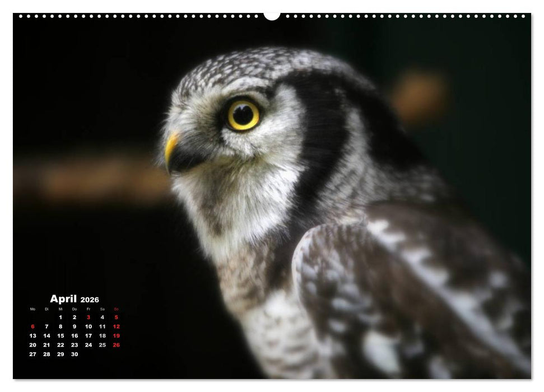
Task: Click the date 30 ending the month
Action: click(75, 354)
